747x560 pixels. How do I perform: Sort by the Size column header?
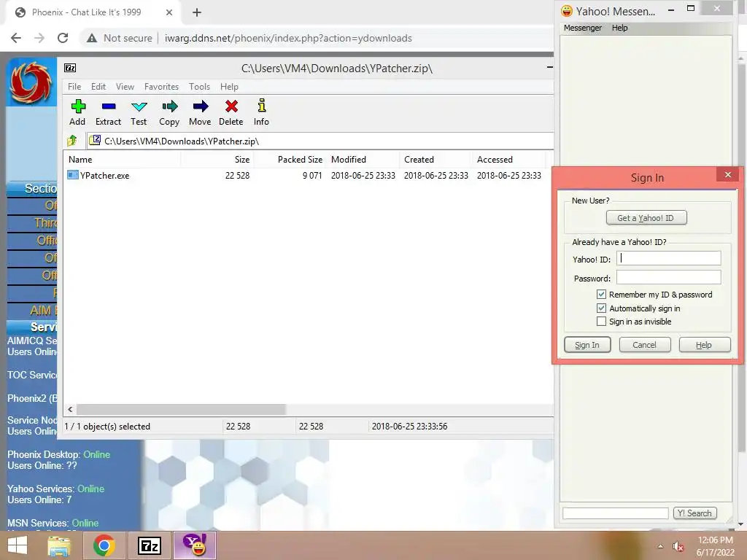click(217, 160)
